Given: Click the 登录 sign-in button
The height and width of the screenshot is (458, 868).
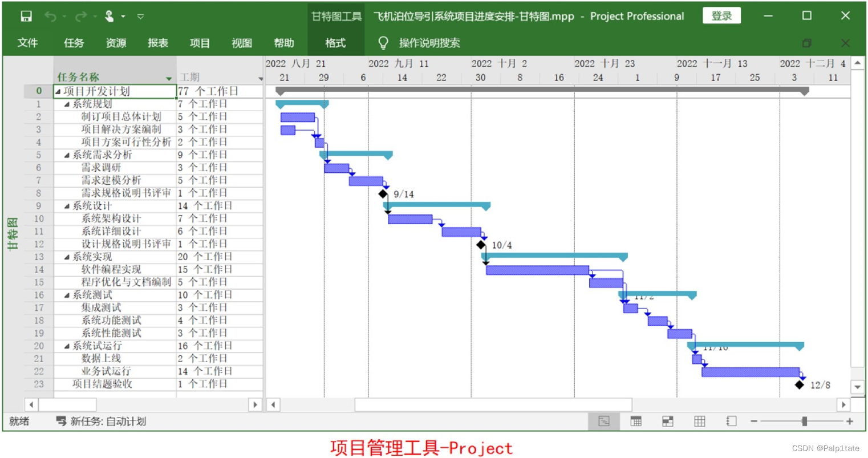Looking at the screenshot, I should coord(721,16).
